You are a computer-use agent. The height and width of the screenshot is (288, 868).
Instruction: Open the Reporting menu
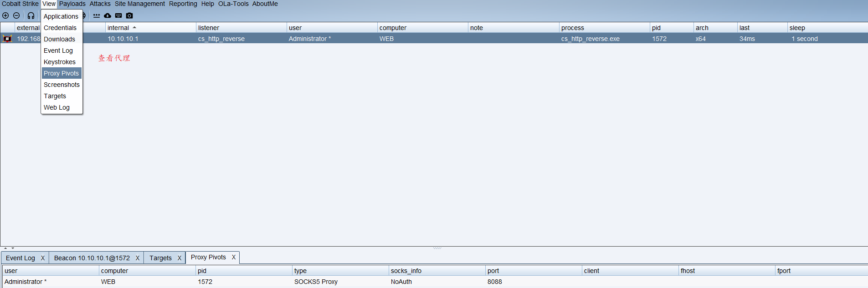(183, 4)
